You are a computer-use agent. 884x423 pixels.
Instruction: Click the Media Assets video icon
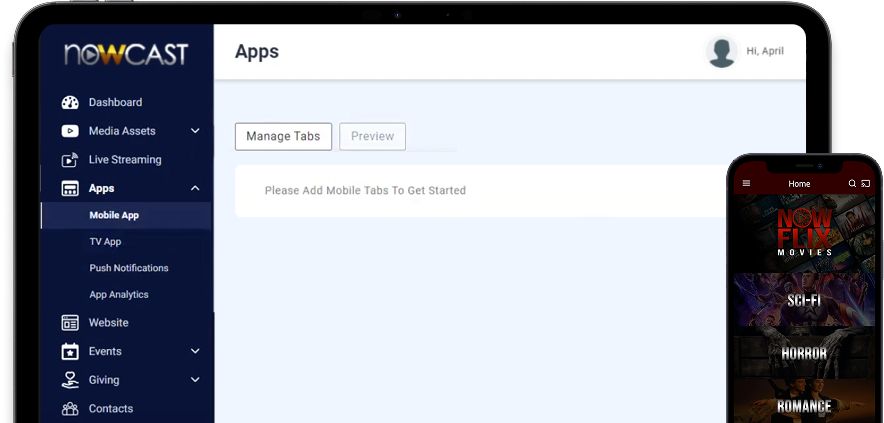70,131
